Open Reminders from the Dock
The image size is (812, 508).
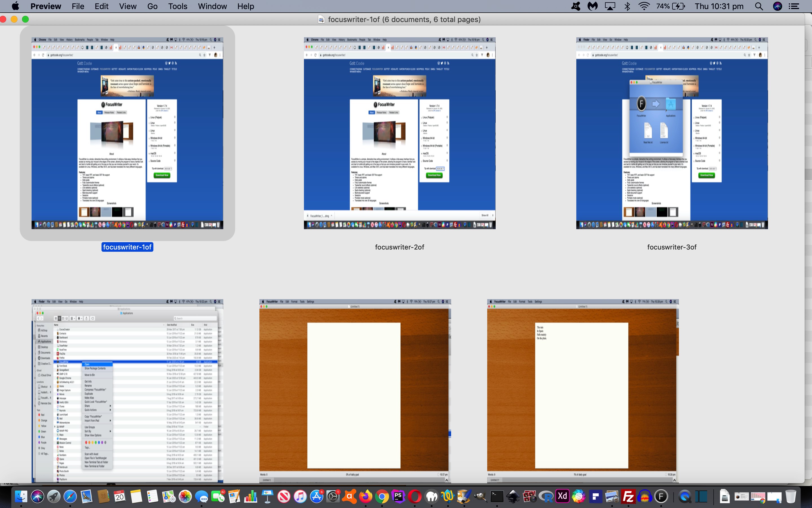click(152, 496)
